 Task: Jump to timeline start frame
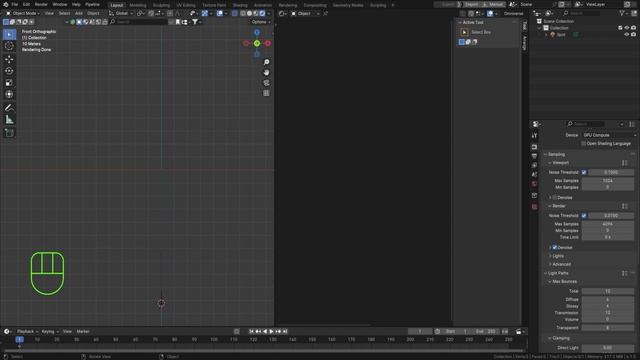tap(251, 331)
